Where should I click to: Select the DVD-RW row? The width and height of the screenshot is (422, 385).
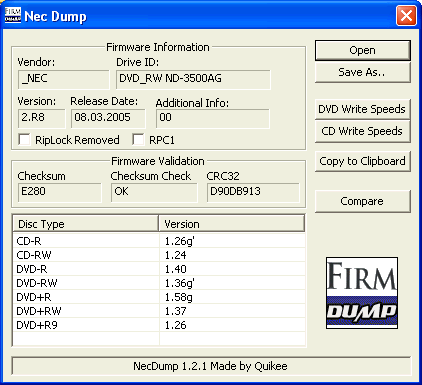coord(159,283)
